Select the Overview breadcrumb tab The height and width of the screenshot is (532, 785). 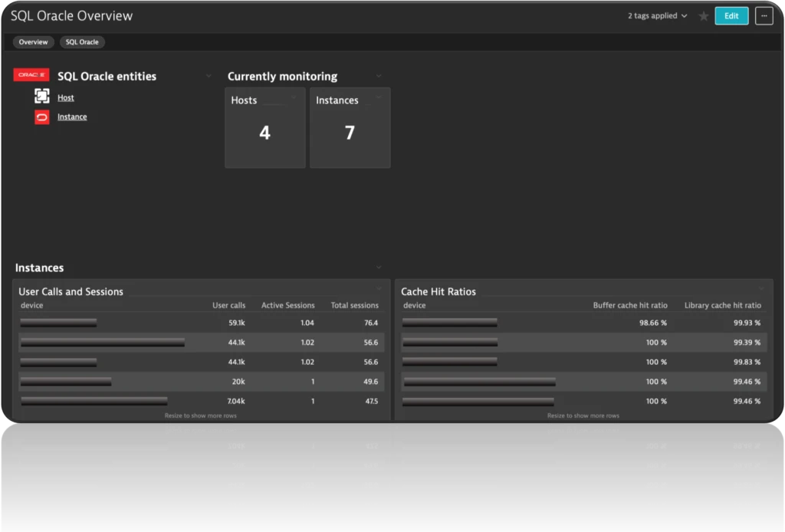click(33, 42)
